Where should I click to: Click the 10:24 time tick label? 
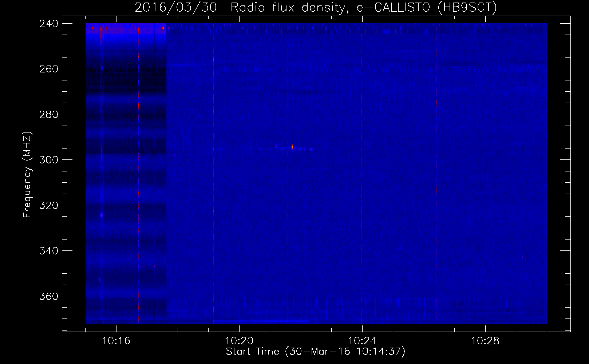(x=362, y=341)
